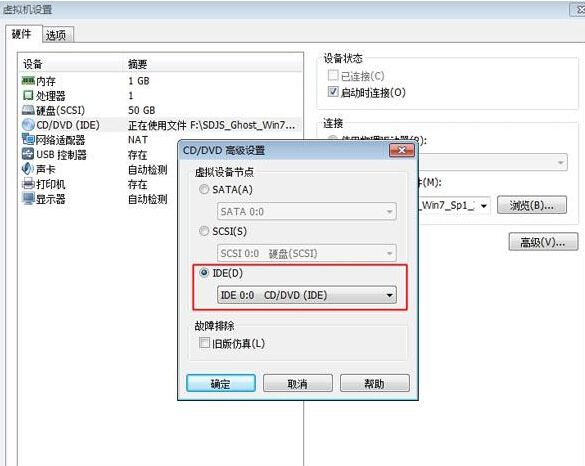Select the 显示器 device row
585x466 pixels.
(99, 199)
